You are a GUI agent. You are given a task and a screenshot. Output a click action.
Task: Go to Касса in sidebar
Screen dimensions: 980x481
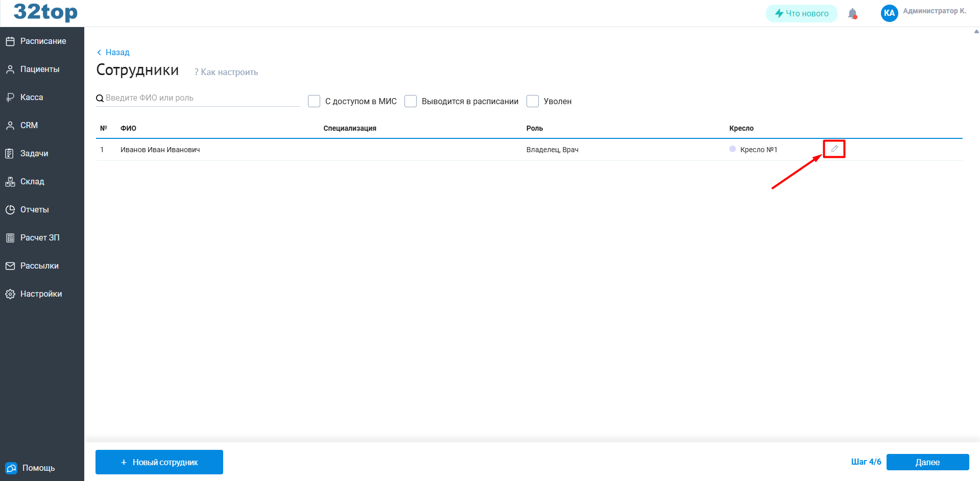(x=31, y=98)
